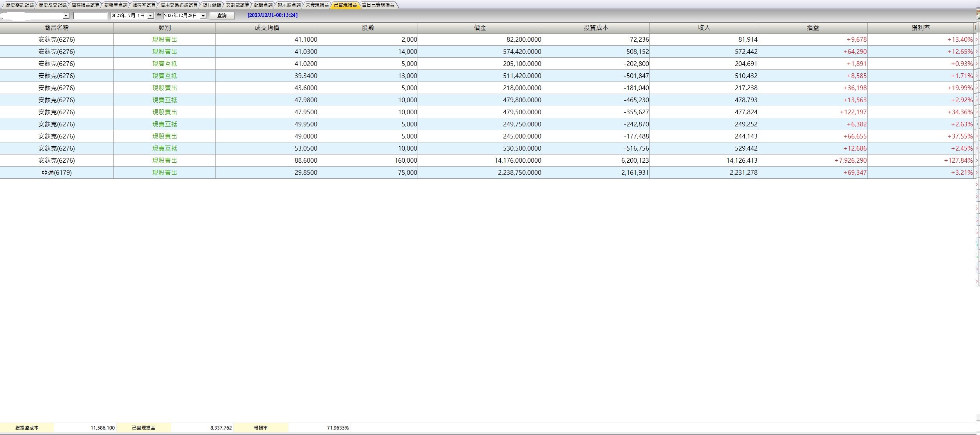Open the 信用交易追繳試算 tab
Image resolution: width=980 pixels, height=435 pixels.
(179, 5)
